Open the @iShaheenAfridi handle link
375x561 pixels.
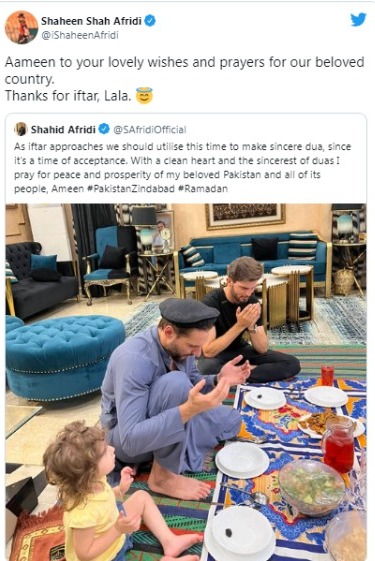pyautogui.click(x=80, y=35)
